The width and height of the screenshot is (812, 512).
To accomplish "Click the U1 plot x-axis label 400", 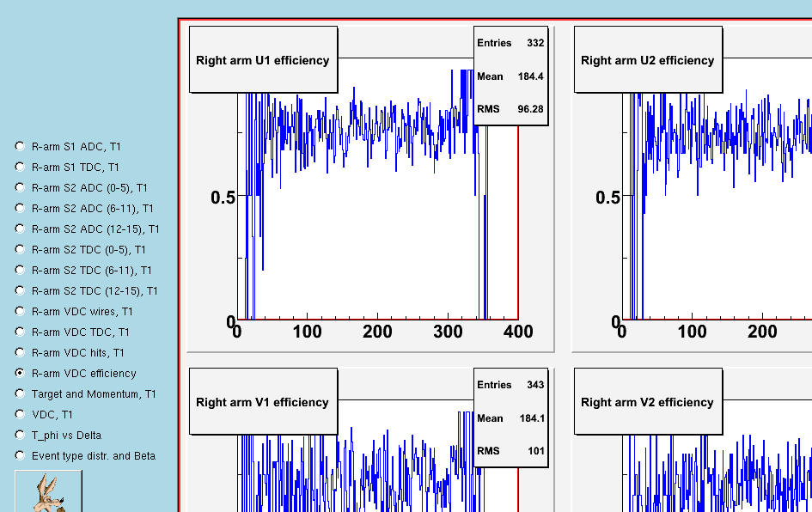I will pyautogui.click(x=518, y=332).
